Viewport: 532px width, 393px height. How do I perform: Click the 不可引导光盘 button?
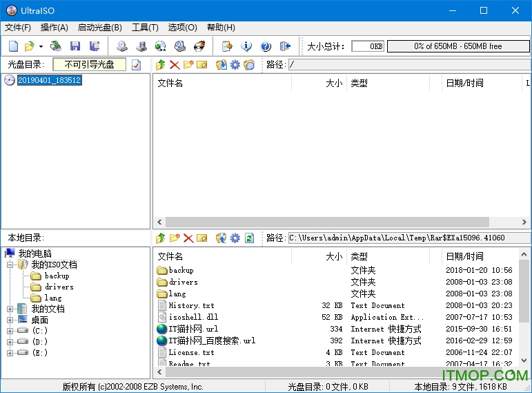click(x=89, y=64)
